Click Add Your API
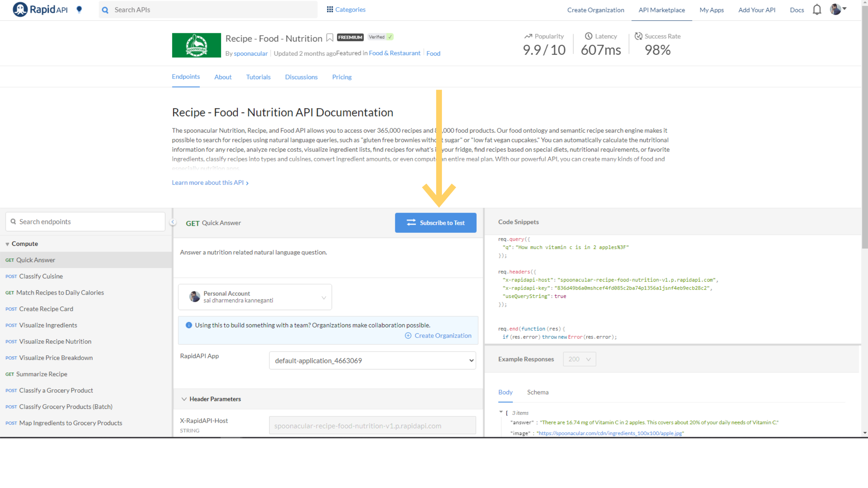Viewport: 868px width, 488px height. (x=757, y=10)
